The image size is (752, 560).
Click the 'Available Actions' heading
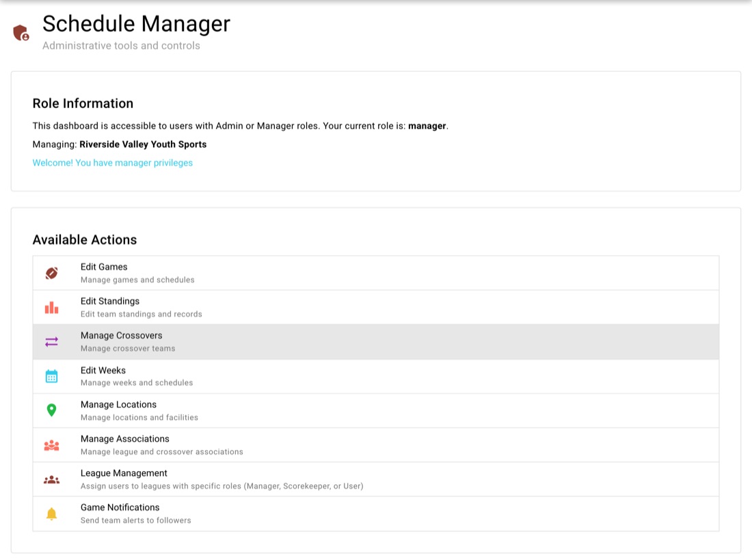[x=85, y=239]
